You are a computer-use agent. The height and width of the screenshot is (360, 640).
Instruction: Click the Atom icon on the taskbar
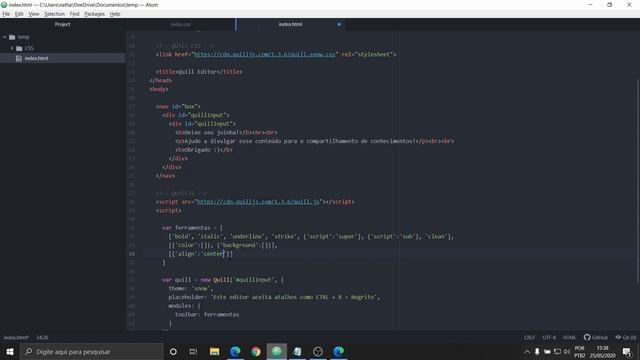[x=277, y=351]
